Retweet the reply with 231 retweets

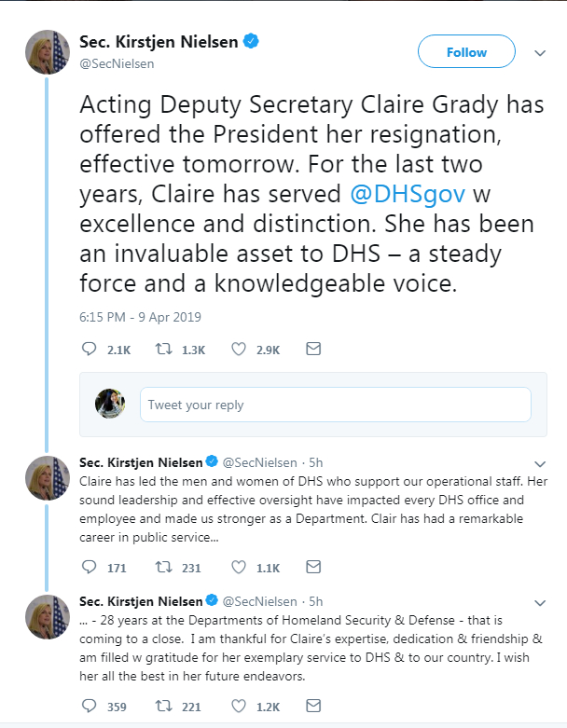[164, 566]
